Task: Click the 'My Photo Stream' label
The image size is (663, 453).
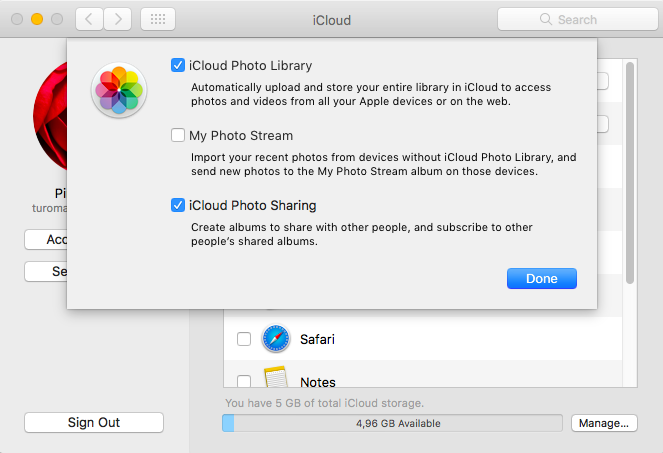Action: (x=241, y=135)
